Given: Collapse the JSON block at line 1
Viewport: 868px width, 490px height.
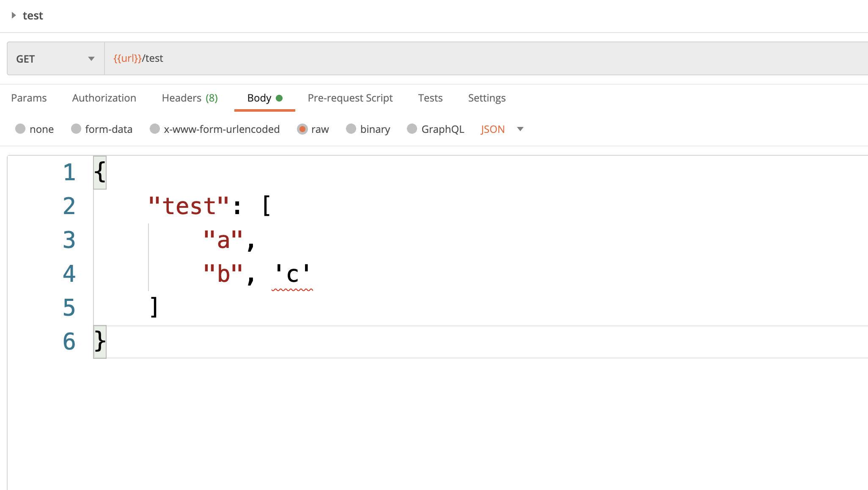Looking at the screenshot, I should tap(100, 172).
